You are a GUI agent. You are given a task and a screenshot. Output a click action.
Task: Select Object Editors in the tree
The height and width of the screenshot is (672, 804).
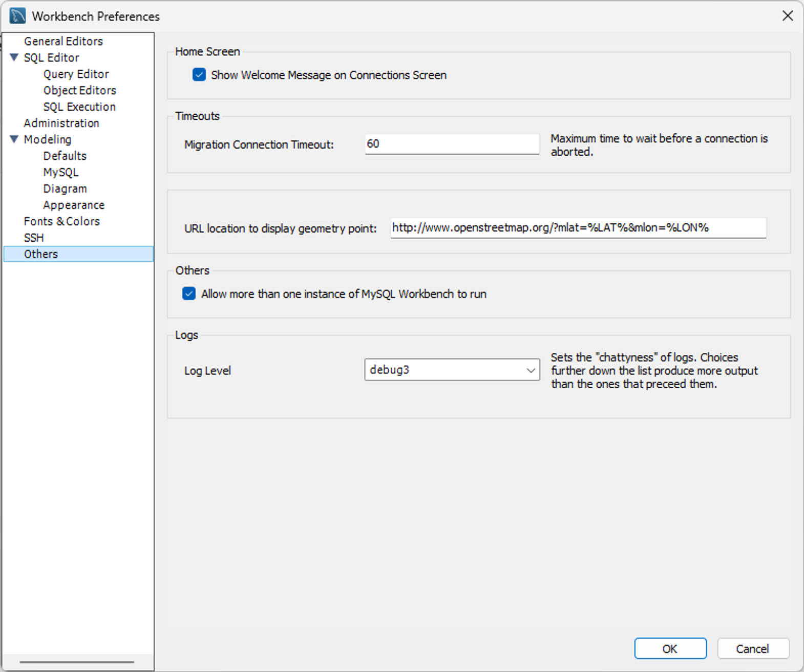coord(80,90)
